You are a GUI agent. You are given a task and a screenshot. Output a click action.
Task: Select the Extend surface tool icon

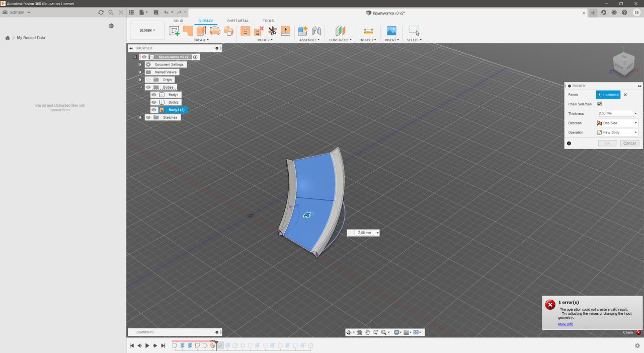click(285, 31)
